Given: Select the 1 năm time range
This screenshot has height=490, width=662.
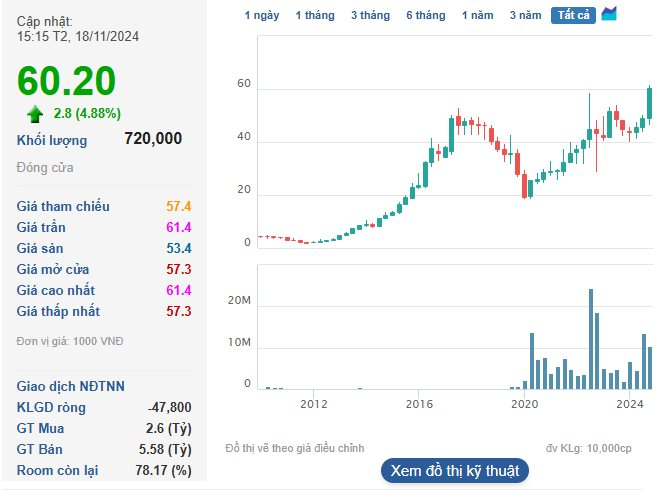Looking at the screenshot, I should 477,15.
